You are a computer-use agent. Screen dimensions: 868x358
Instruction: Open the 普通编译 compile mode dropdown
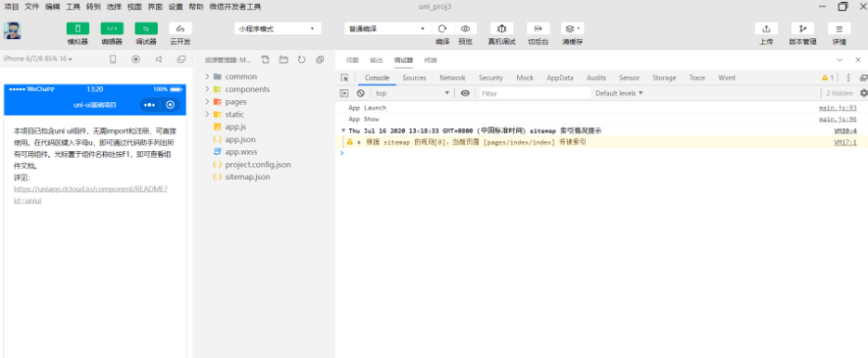point(387,29)
